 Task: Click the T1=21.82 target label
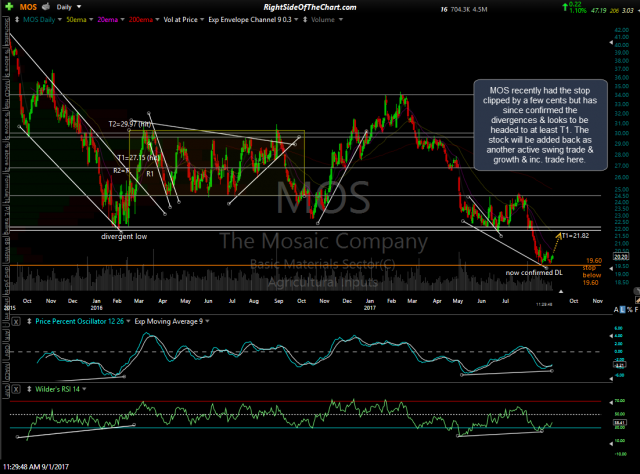coord(575,236)
